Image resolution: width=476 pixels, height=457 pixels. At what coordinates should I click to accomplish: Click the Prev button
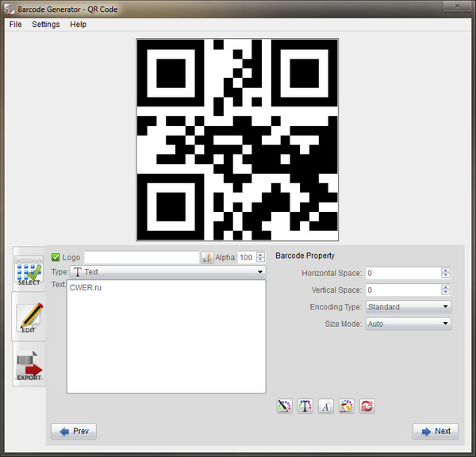coord(74,431)
